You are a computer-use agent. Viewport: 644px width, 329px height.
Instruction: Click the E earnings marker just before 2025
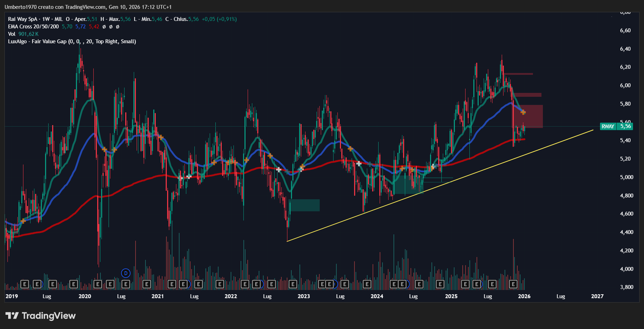440,284
